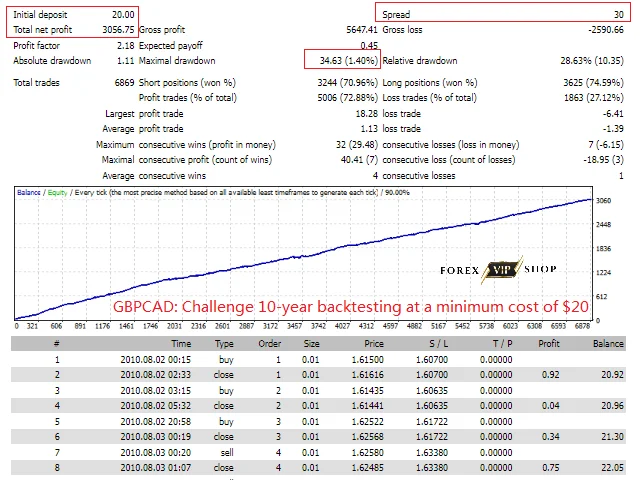Click maximum consecutive wins value 32 (29.48)
640x480 pixels.
click(357, 145)
